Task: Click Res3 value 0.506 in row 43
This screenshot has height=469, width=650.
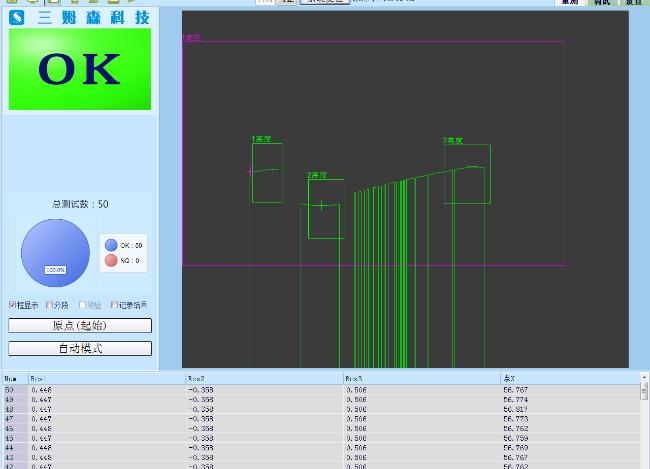Action: coord(357,457)
